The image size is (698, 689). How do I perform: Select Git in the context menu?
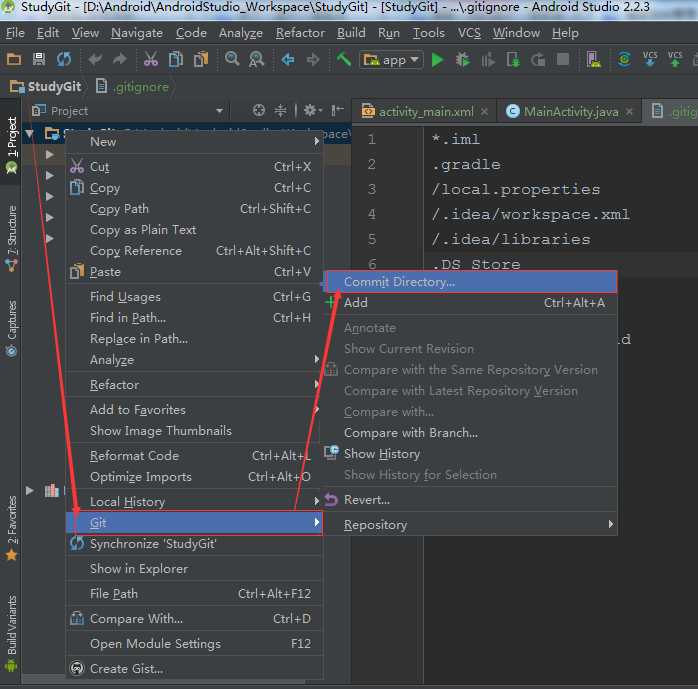pyautogui.click(x=194, y=523)
